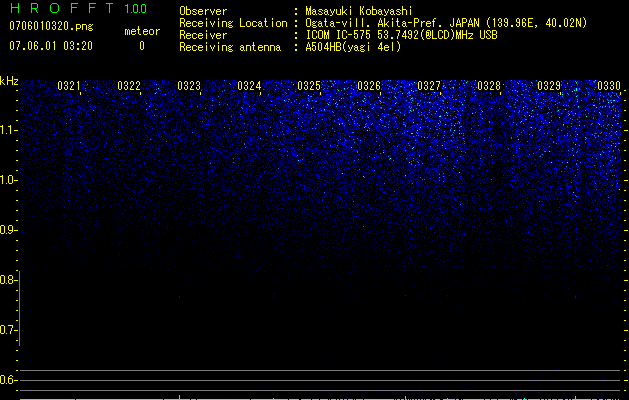Click the 0325 time marker
629x400 pixels.
309,86
